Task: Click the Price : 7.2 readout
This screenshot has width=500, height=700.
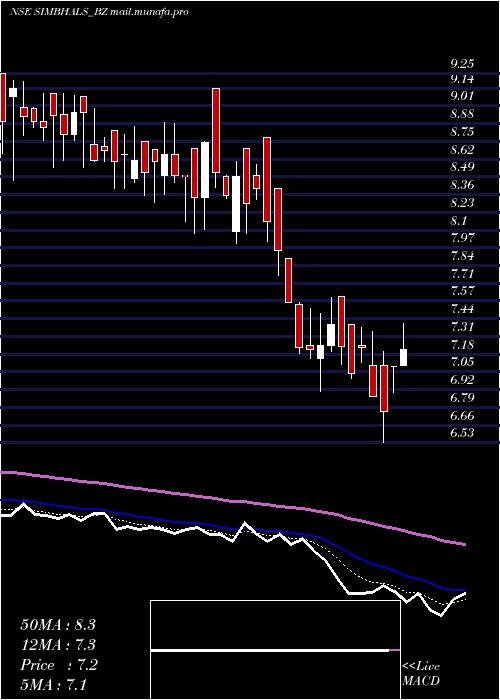Action: point(58,665)
